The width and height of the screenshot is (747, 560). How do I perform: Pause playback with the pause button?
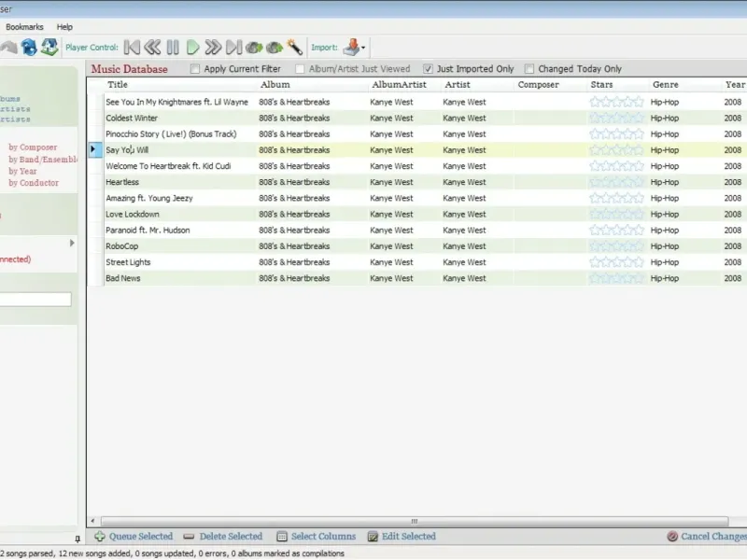coord(173,48)
